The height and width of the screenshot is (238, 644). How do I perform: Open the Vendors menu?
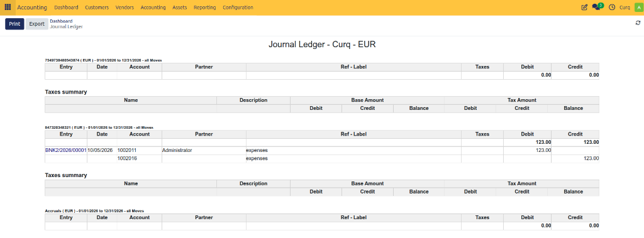pyautogui.click(x=125, y=8)
